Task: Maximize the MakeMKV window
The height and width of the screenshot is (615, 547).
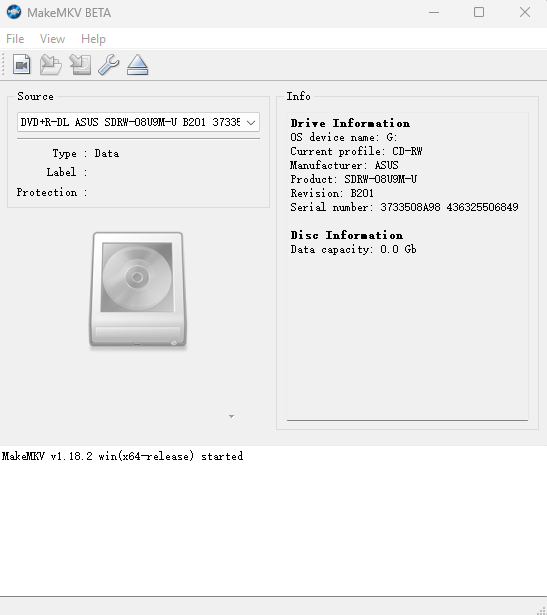Action: (x=479, y=13)
